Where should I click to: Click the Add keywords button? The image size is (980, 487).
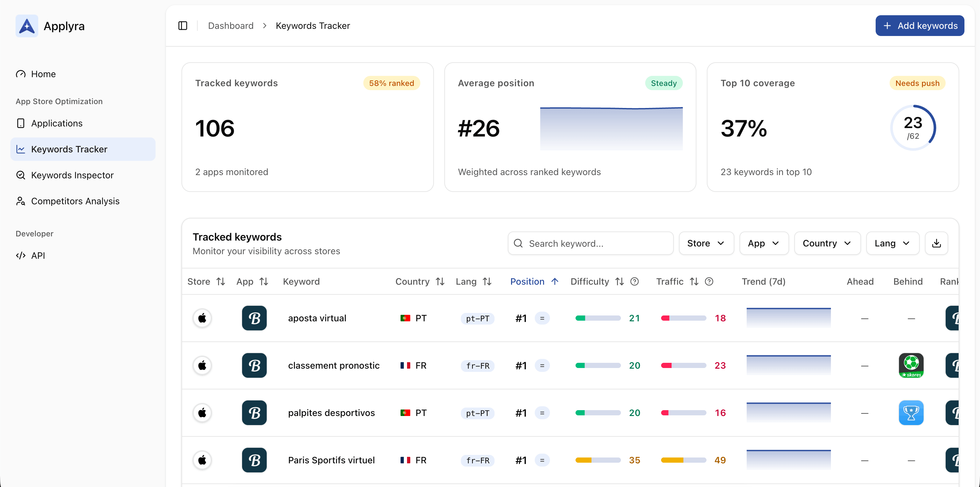920,26
